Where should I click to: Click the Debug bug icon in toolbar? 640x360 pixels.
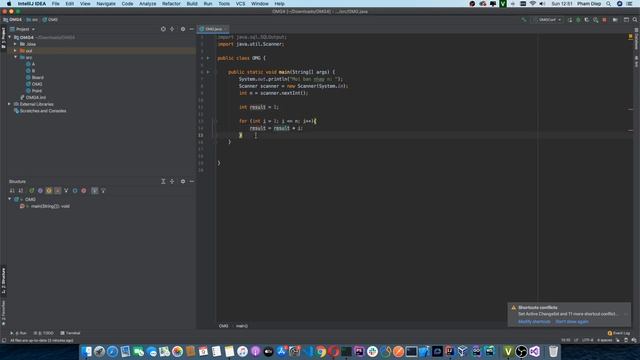coord(578,20)
